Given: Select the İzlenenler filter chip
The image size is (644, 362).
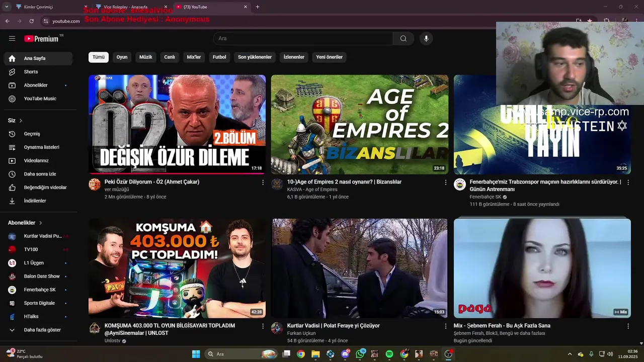Looking at the screenshot, I should coord(294,57).
